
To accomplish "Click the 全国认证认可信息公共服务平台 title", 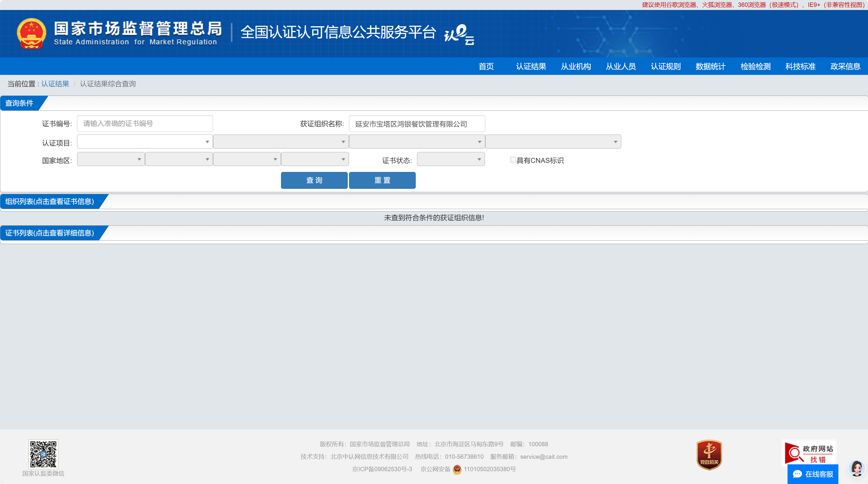I will pyautogui.click(x=338, y=32).
